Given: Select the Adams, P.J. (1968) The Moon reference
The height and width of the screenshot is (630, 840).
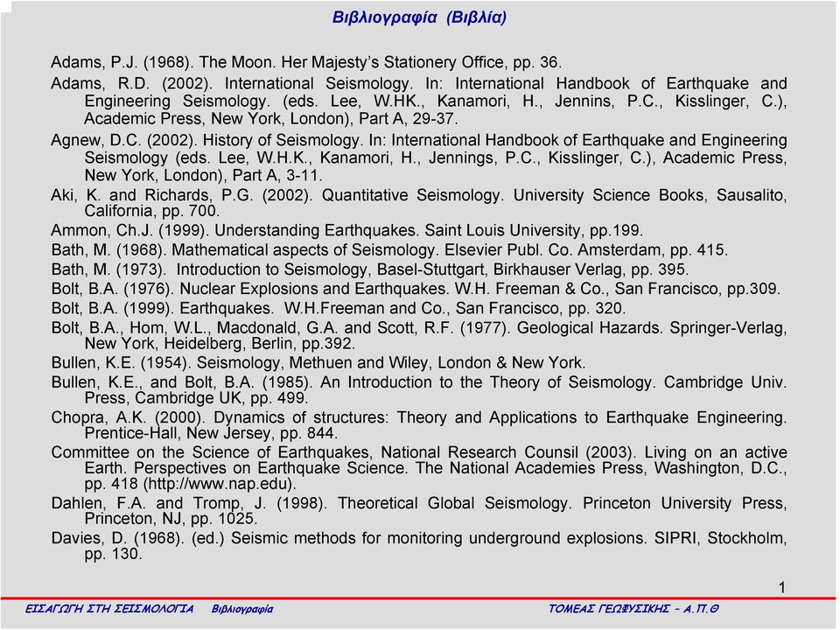Looking at the screenshot, I should [306, 63].
